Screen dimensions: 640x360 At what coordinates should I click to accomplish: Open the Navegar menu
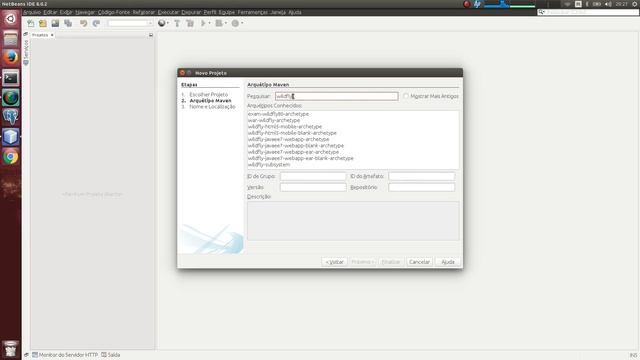(85, 12)
